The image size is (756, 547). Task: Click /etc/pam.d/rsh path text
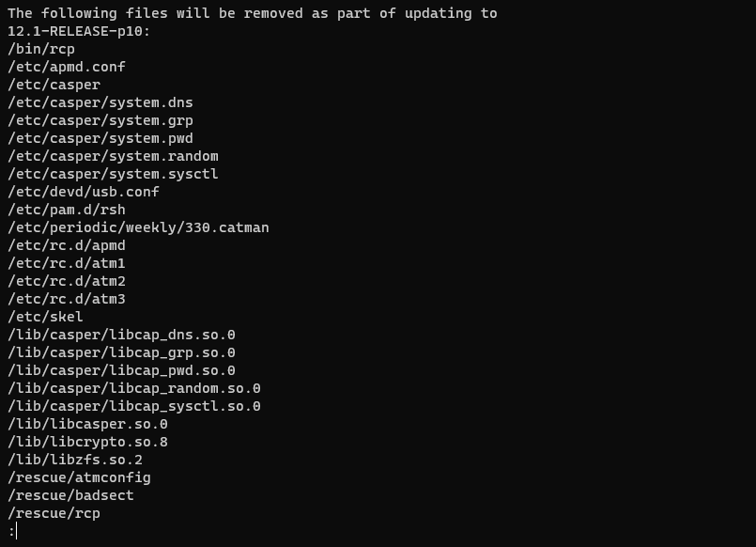67,210
